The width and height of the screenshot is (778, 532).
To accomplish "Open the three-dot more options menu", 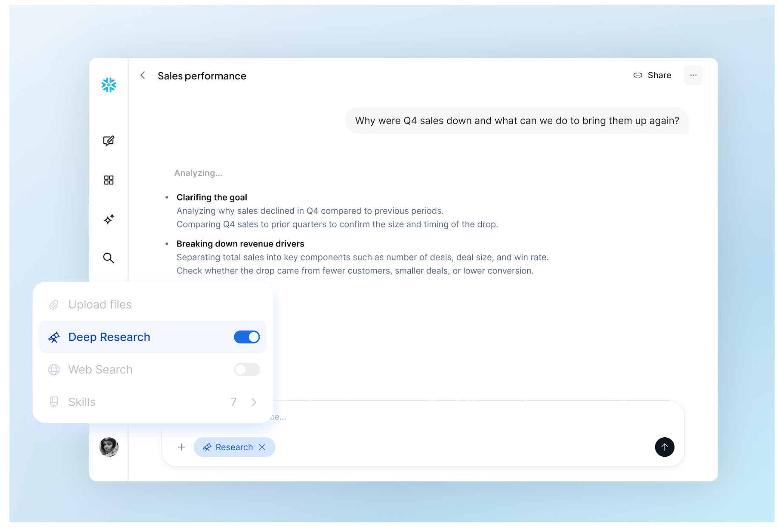I will coord(693,75).
